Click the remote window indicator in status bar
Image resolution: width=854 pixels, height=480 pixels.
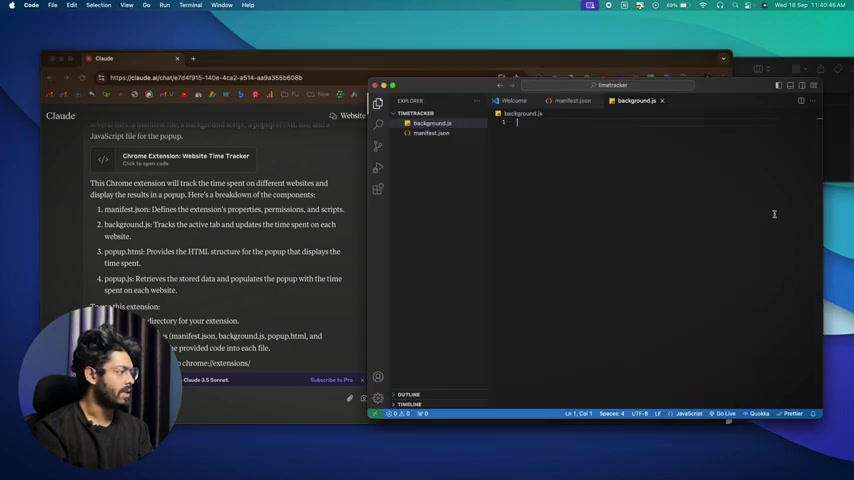pyautogui.click(x=375, y=414)
